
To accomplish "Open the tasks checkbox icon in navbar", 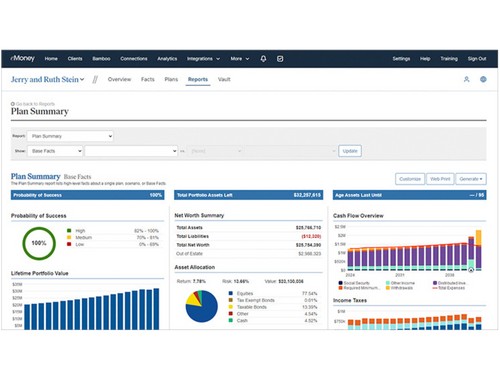I will (x=280, y=59).
